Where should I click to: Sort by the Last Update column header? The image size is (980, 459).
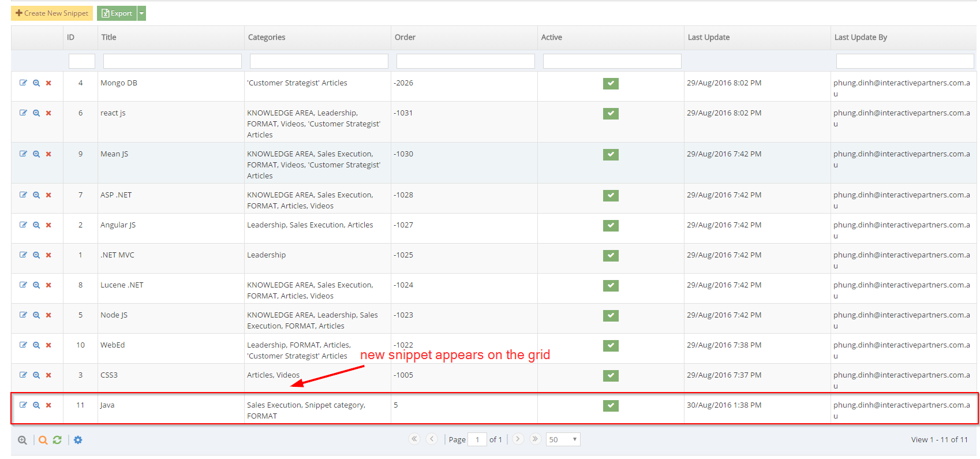pyautogui.click(x=708, y=38)
